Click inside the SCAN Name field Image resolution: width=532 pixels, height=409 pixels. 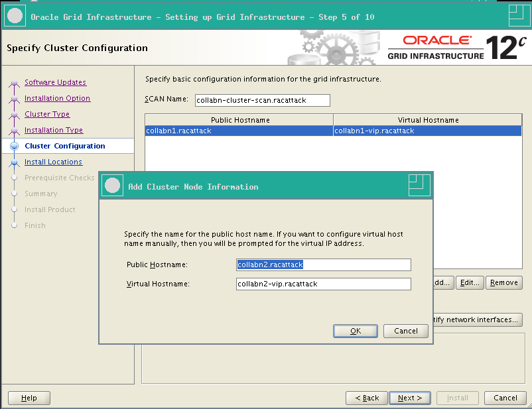coord(261,100)
